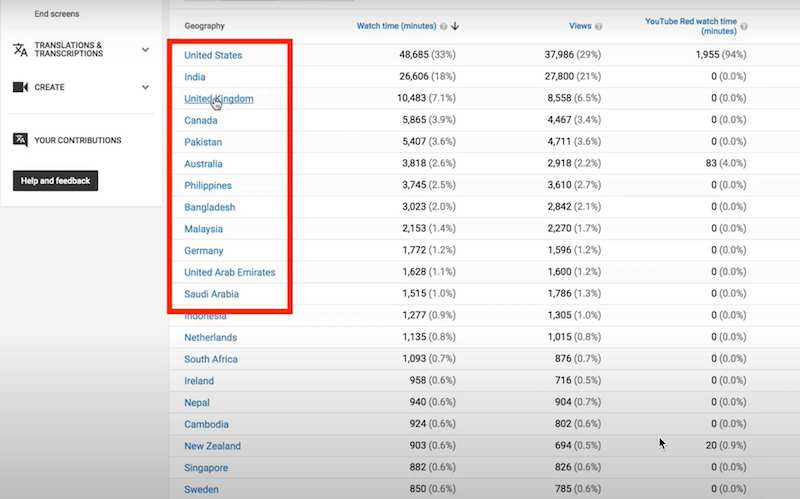Open the Singapore geography link
The image size is (800, 499).
pos(206,467)
